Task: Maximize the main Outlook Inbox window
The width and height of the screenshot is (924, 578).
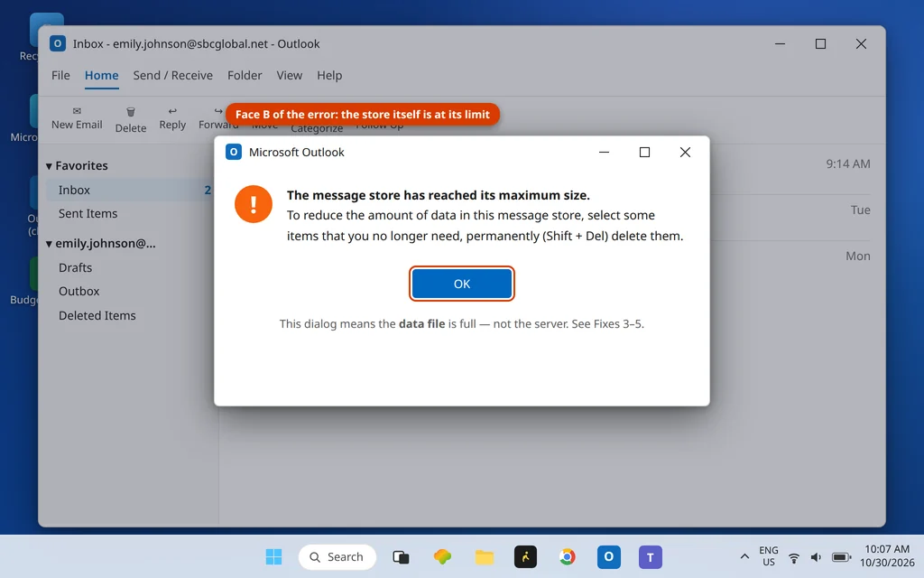Action: [x=820, y=43]
